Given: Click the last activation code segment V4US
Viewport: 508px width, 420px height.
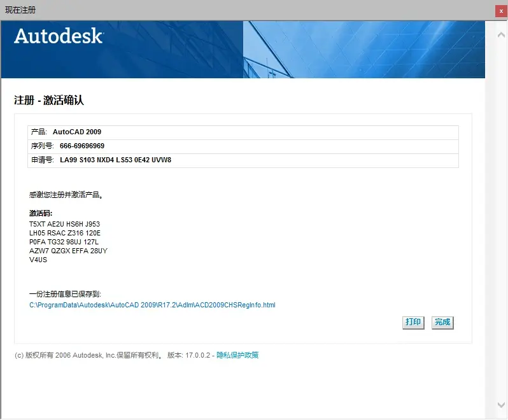Looking at the screenshot, I should [x=38, y=260].
